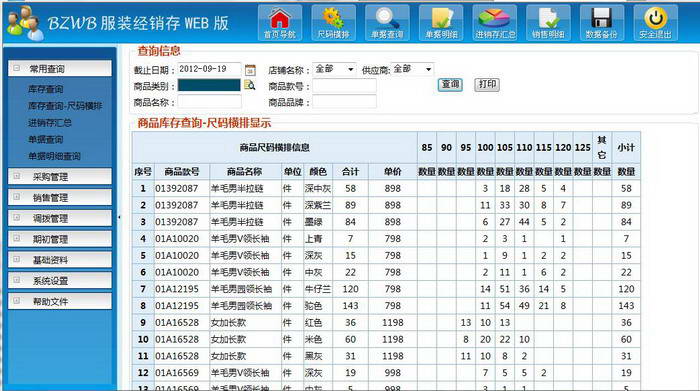The image size is (700, 391).
Task: Click the 尺码横排 gear icon
Action: click(x=333, y=22)
